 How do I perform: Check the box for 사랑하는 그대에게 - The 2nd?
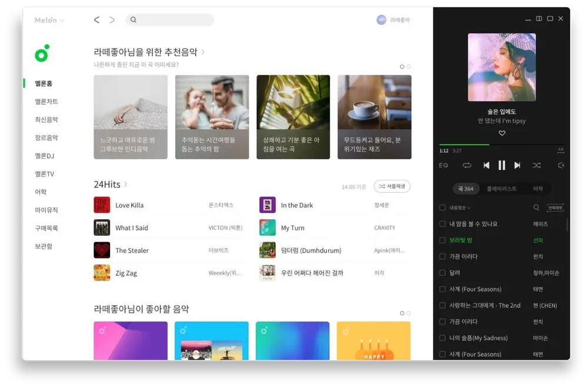click(443, 306)
